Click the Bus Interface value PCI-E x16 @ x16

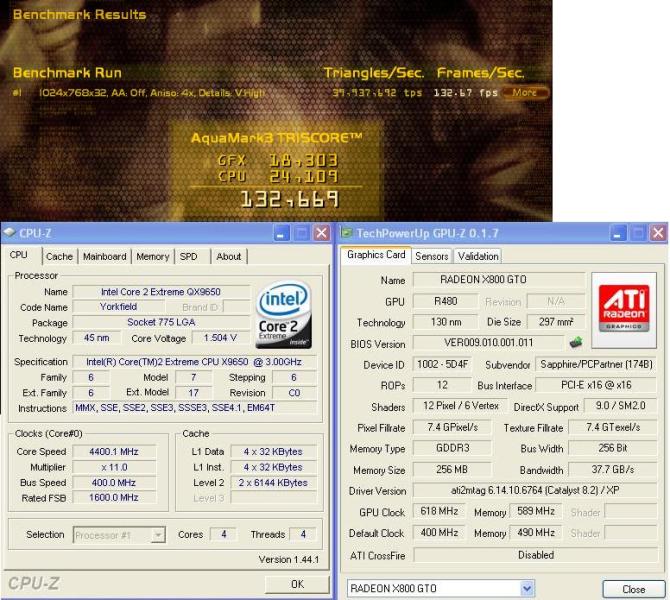pos(596,385)
